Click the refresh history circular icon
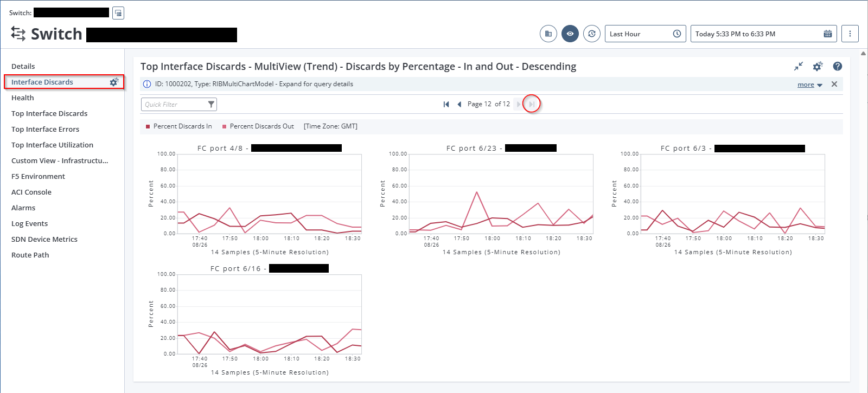Image resolution: width=868 pixels, height=393 pixels. [x=592, y=34]
